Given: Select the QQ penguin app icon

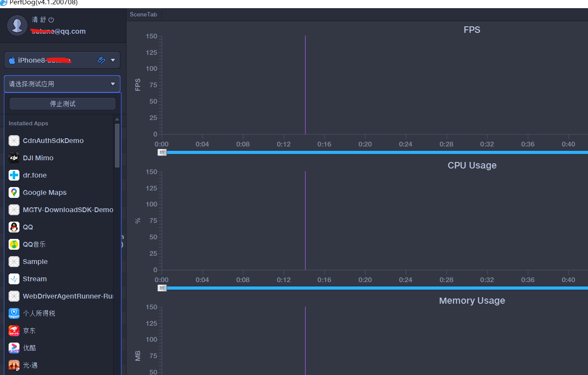Looking at the screenshot, I should click(x=14, y=227).
